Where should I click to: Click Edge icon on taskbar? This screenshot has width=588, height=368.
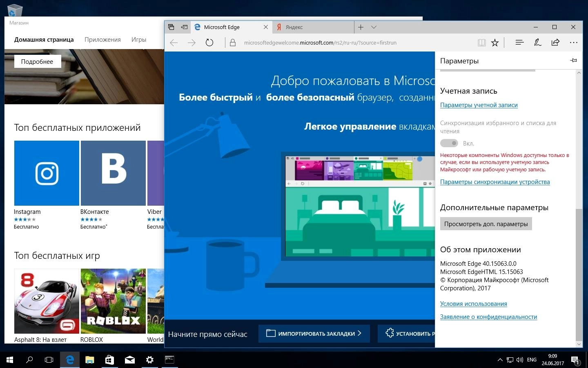tap(70, 360)
